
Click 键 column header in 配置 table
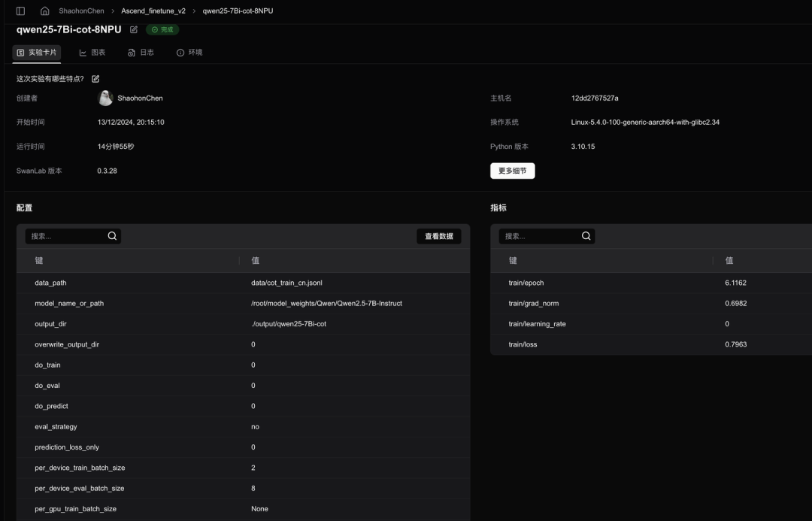[x=39, y=260]
